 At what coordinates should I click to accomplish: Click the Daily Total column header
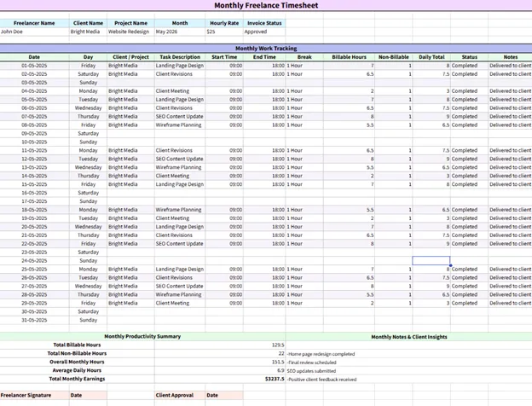pos(431,57)
